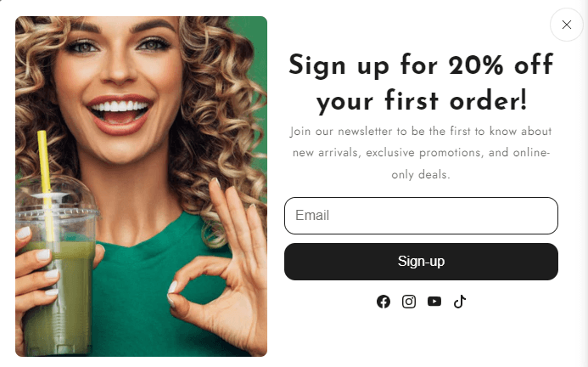Screen dimensions: 588x367
Task: Click the woman's smiling mouth in photo
Action: [x=120, y=114]
